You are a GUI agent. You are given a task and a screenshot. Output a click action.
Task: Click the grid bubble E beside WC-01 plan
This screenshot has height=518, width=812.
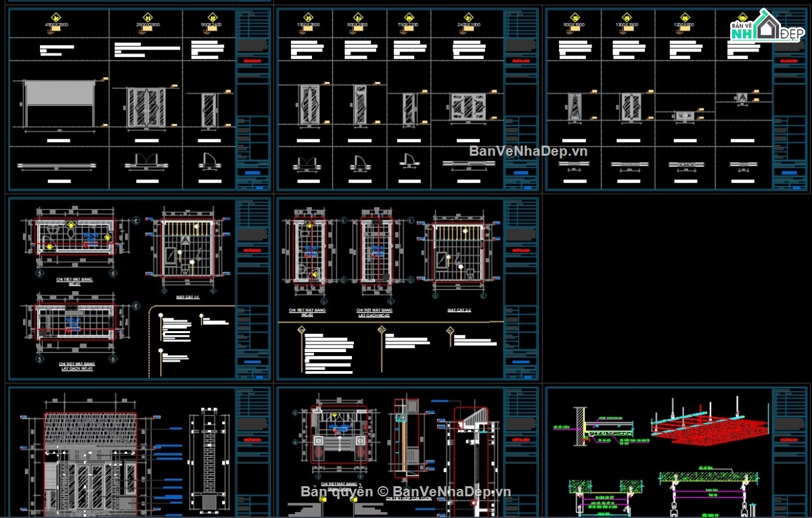pos(137,220)
